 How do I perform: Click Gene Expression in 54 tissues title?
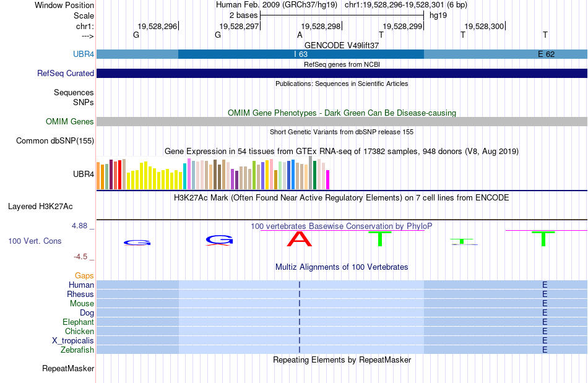click(342, 152)
